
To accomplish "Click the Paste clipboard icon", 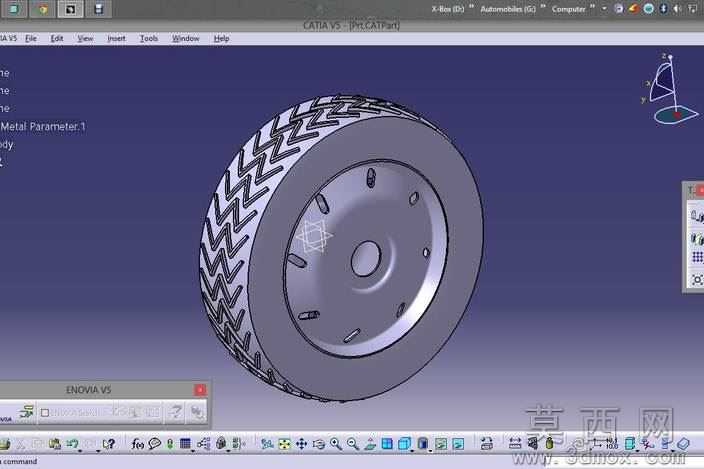I will click(x=55, y=443).
